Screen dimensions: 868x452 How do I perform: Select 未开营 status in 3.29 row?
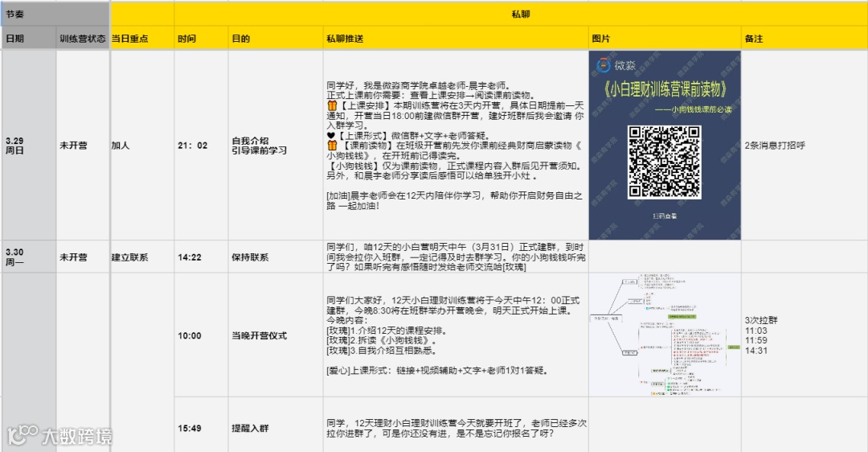pos(83,145)
